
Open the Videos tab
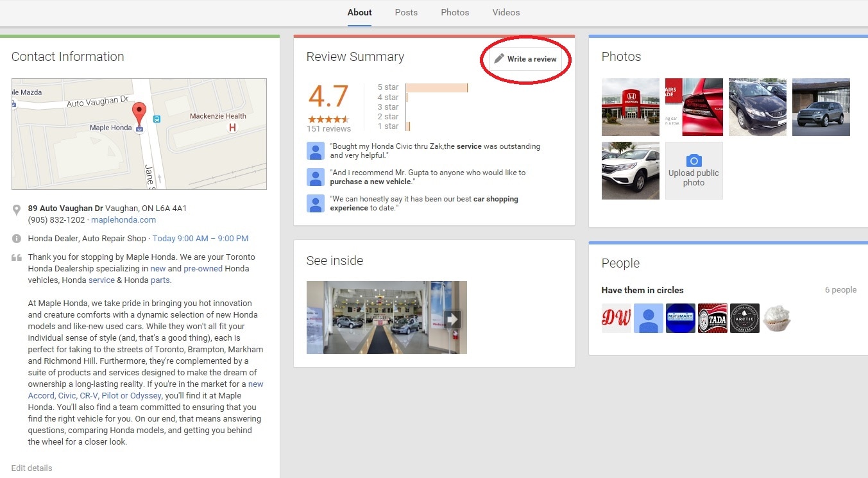pos(506,12)
